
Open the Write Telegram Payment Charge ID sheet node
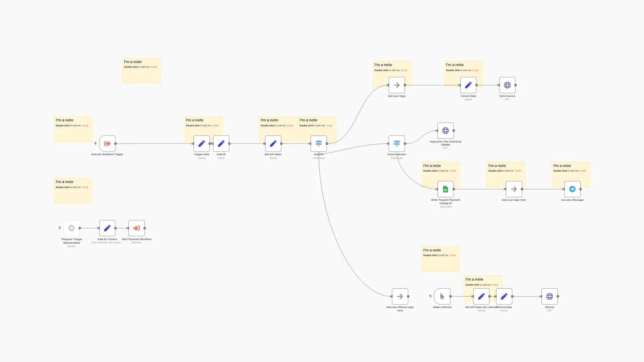pos(445,189)
